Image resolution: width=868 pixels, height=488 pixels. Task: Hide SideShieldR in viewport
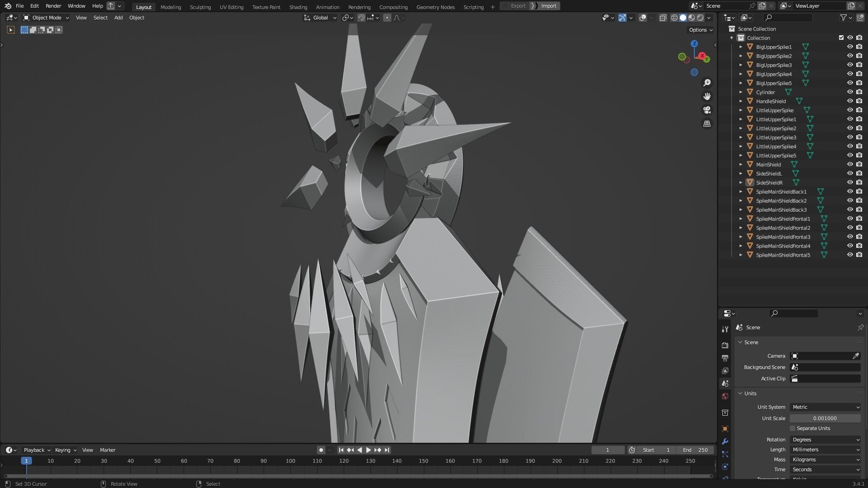pyautogui.click(x=850, y=182)
